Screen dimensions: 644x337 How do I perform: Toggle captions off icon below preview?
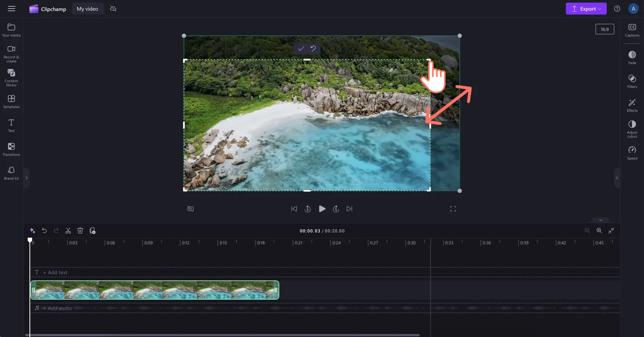[191, 209]
